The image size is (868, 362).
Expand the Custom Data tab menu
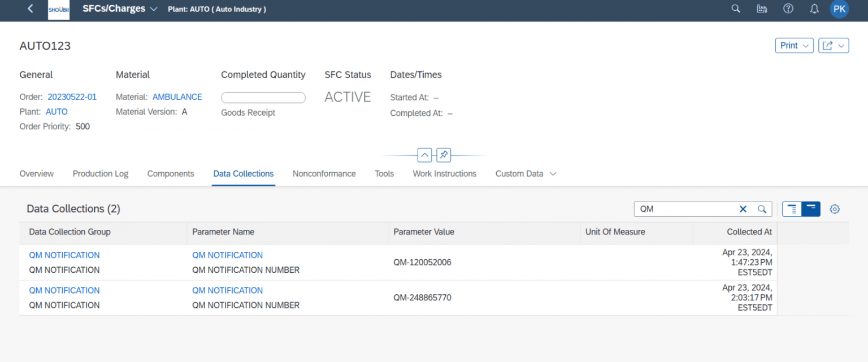pos(552,173)
